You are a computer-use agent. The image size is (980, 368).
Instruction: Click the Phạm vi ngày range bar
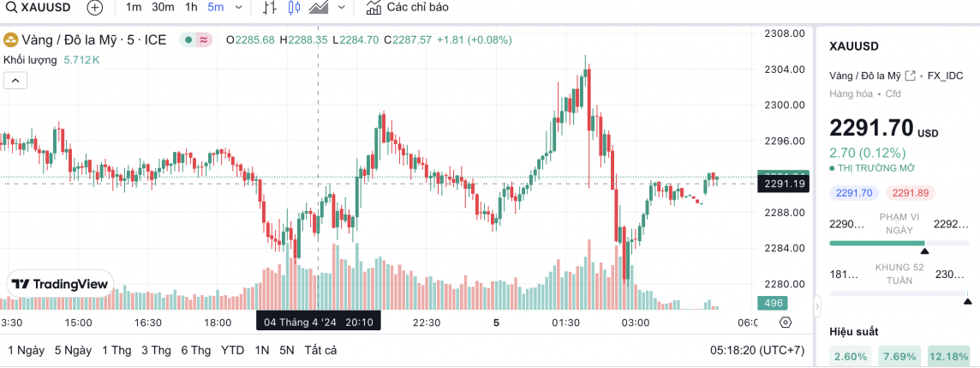pos(876,244)
